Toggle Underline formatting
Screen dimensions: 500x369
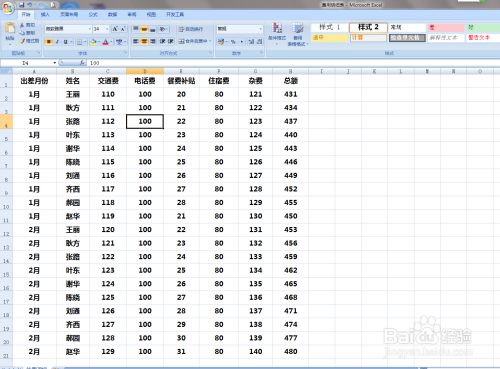click(x=65, y=42)
